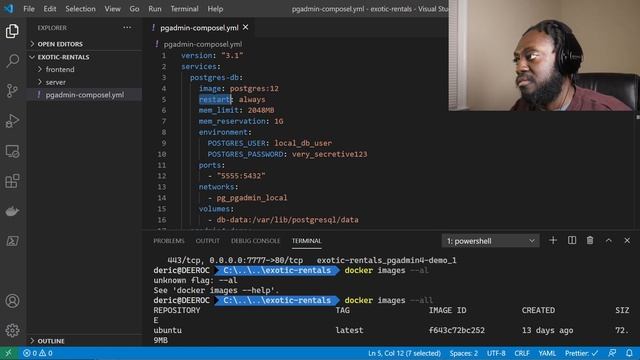Open errors and warnings count in status bar
Image resolution: width=640 pixels, height=360 pixels.
[x=38, y=353]
